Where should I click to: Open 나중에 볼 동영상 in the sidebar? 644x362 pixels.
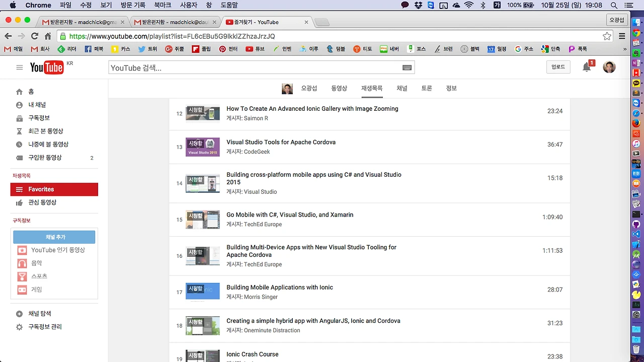click(x=48, y=144)
